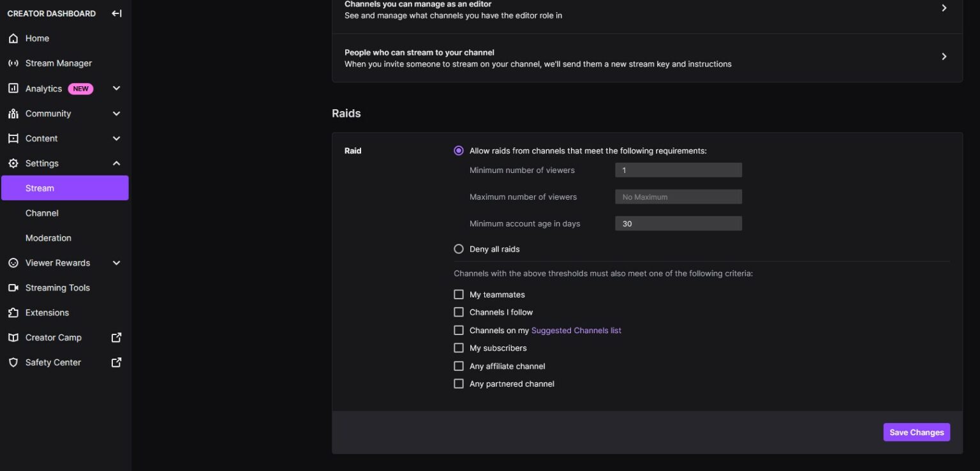Expand the Viewer Rewards section

click(116, 262)
